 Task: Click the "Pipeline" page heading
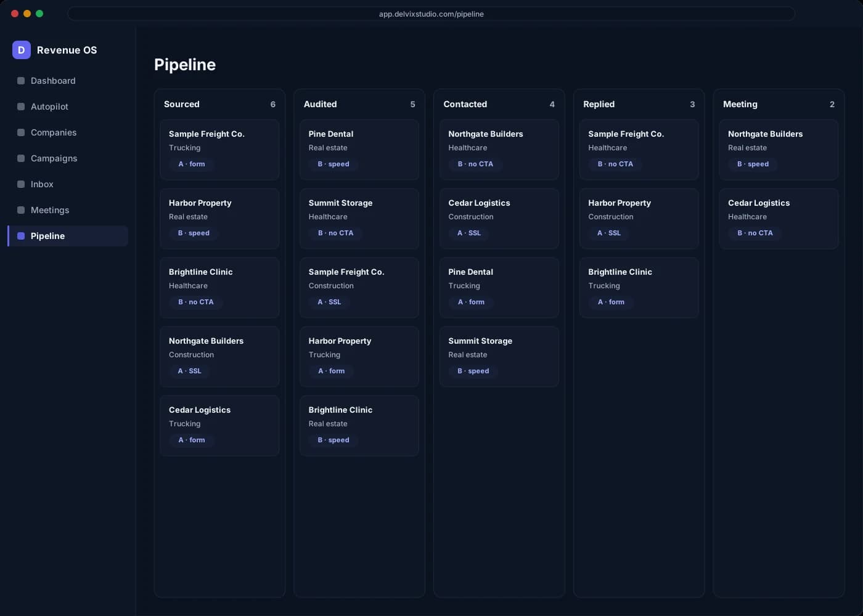click(185, 65)
